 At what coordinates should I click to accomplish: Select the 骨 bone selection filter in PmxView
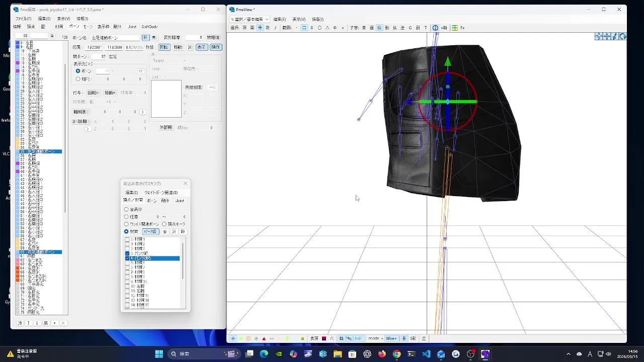[x=260, y=28]
